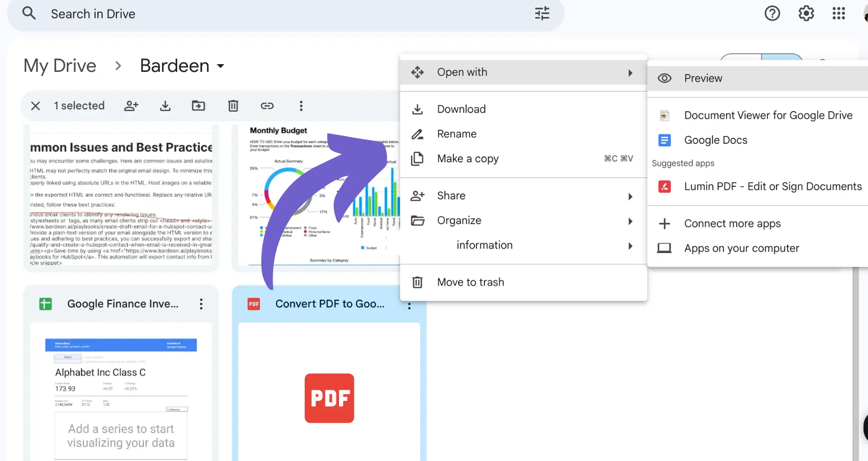Click the Organize folder icon
The height and width of the screenshot is (461, 868).
click(417, 221)
